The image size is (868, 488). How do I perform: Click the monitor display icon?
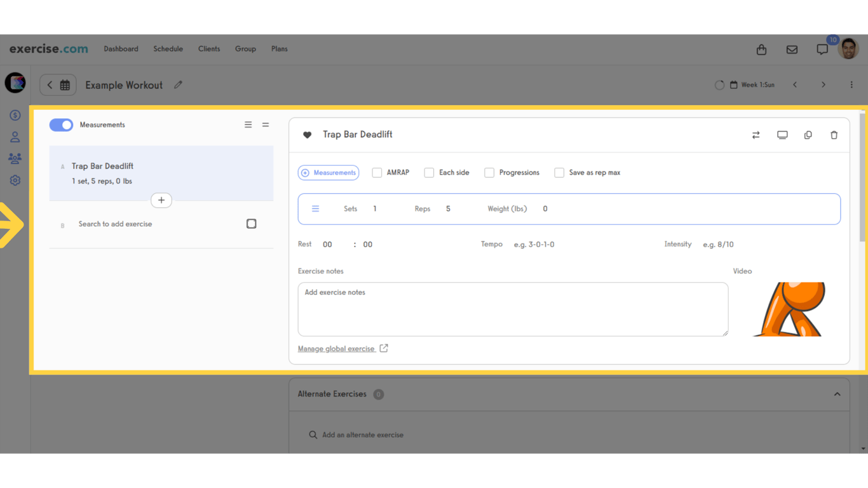coord(782,135)
